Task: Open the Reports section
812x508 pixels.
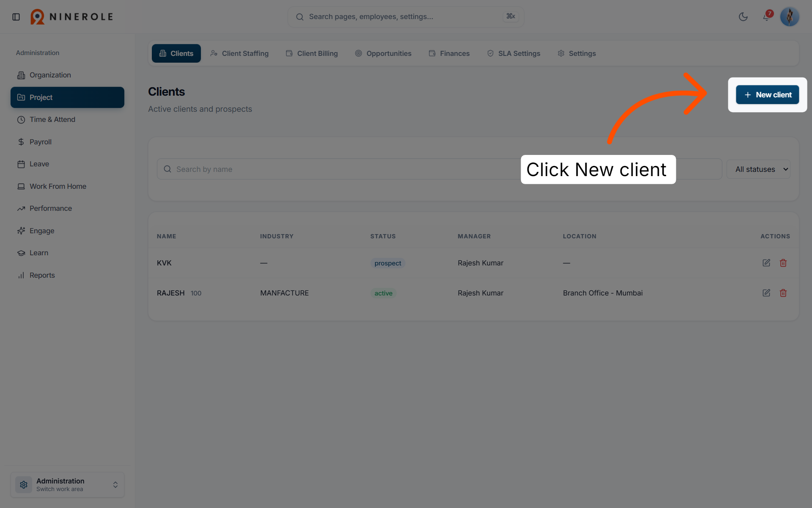Action: pos(67,275)
